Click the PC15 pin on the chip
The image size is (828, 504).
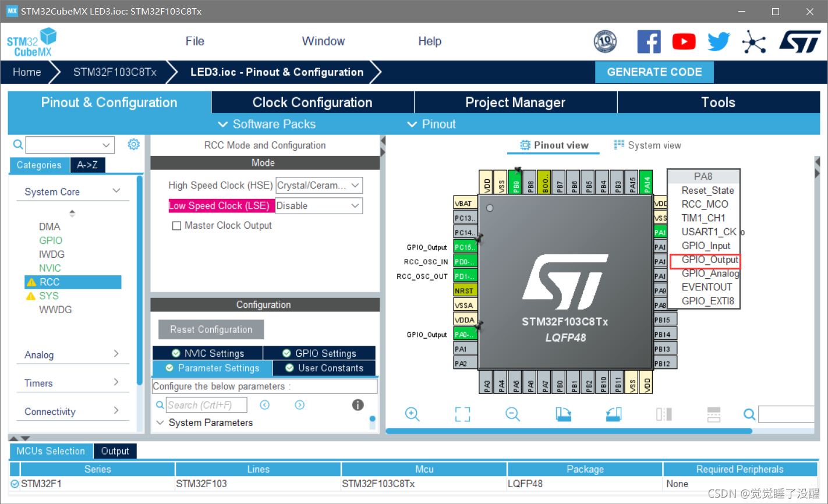pyautogui.click(x=465, y=247)
